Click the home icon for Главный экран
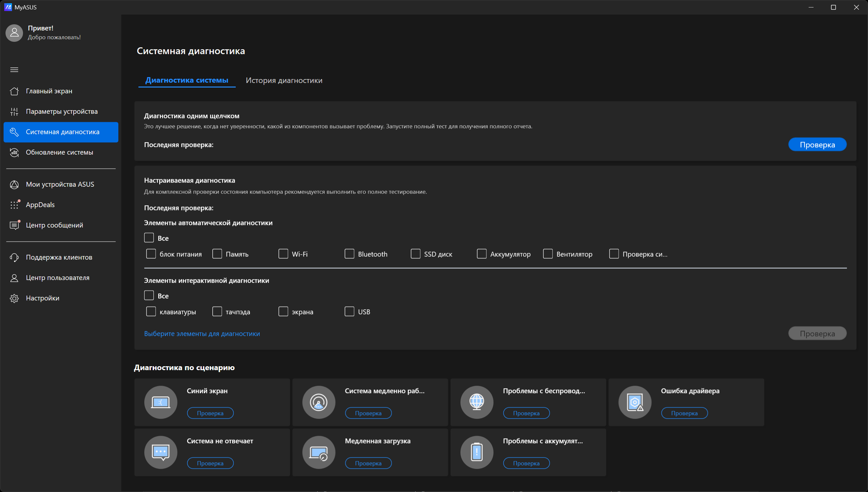 tap(14, 91)
